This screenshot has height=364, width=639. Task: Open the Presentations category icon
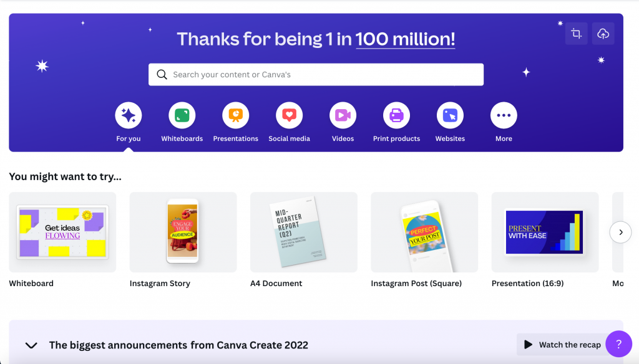coord(235,115)
